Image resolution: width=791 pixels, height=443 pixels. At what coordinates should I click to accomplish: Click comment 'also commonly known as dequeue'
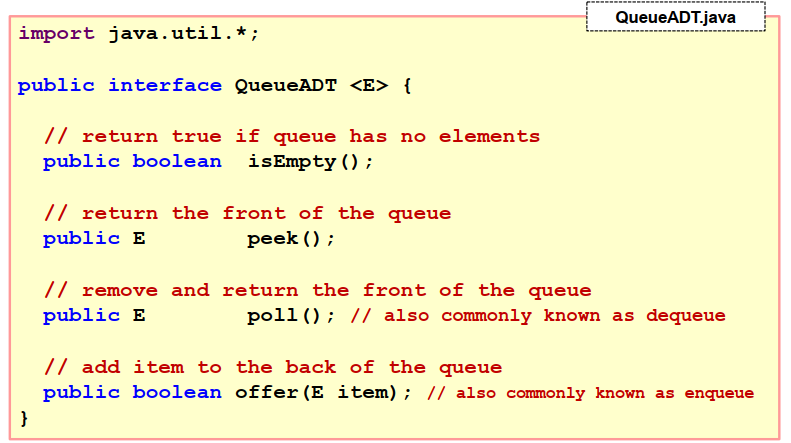point(538,316)
